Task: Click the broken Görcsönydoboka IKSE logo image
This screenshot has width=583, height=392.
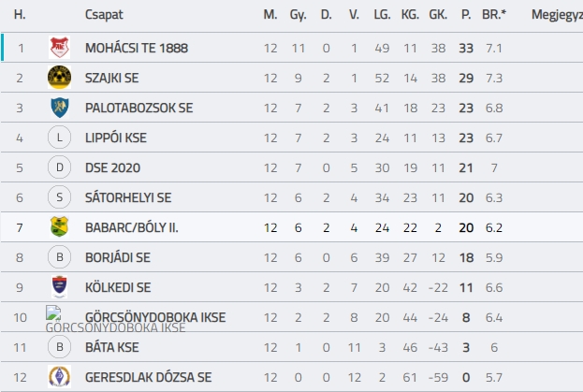Action: [53, 312]
